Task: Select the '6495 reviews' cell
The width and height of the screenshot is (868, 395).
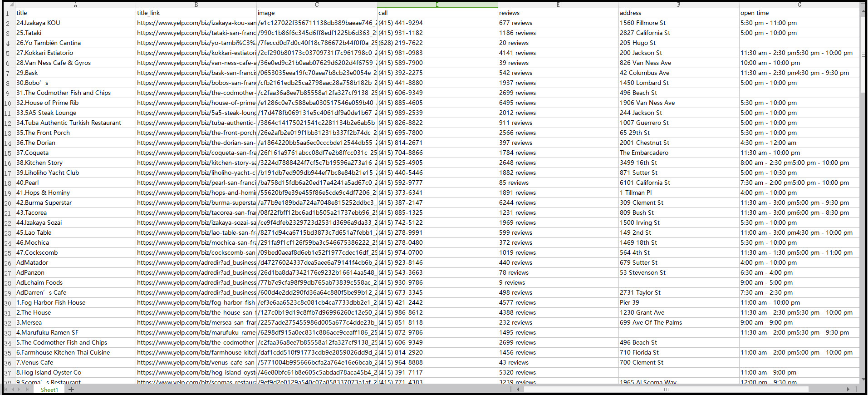Action: [558, 103]
